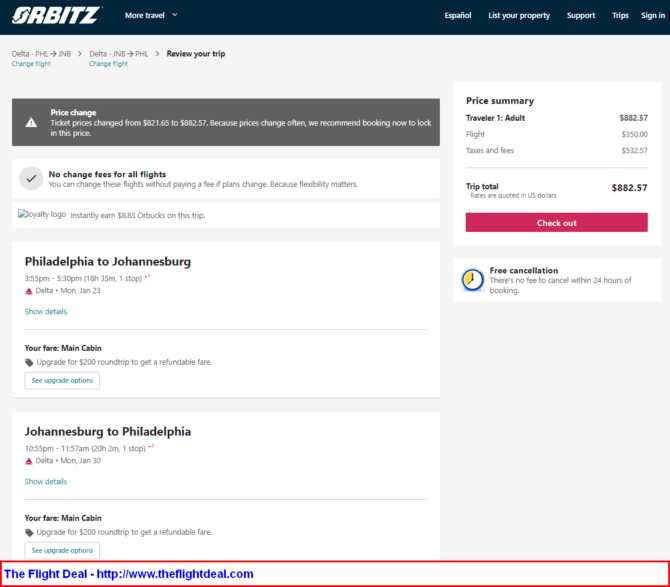Click the breadcrumb chevron before Review your trip
The height and width of the screenshot is (587, 670).
(x=157, y=54)
